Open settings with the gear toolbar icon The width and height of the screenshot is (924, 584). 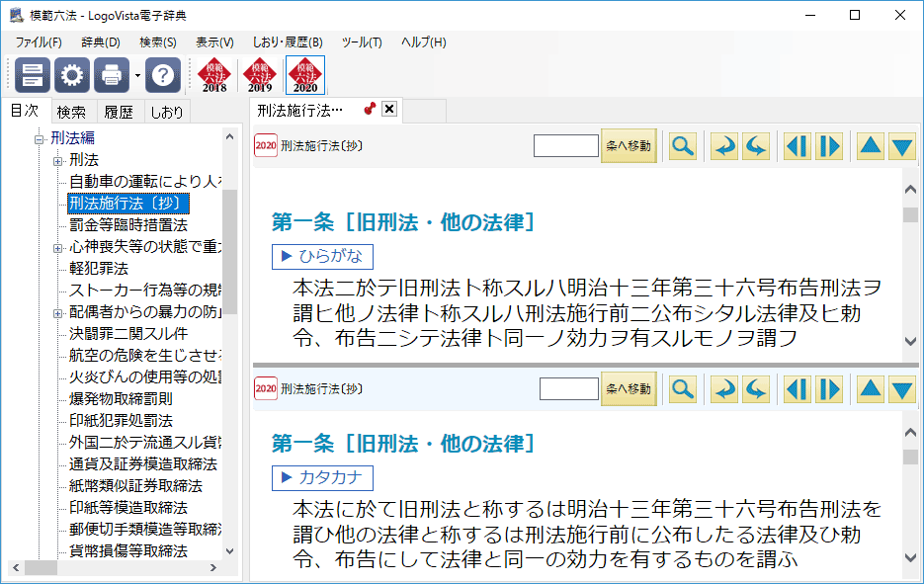[x=72, y=75]
